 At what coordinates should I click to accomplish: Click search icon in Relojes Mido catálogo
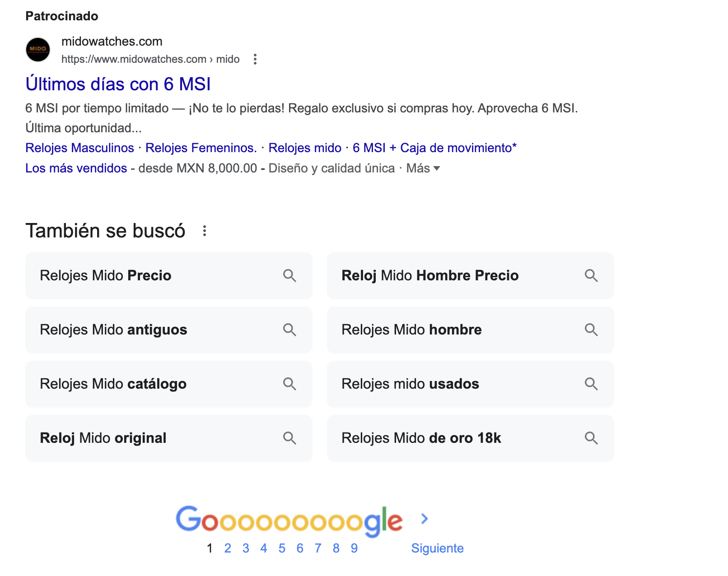[289, 384]
